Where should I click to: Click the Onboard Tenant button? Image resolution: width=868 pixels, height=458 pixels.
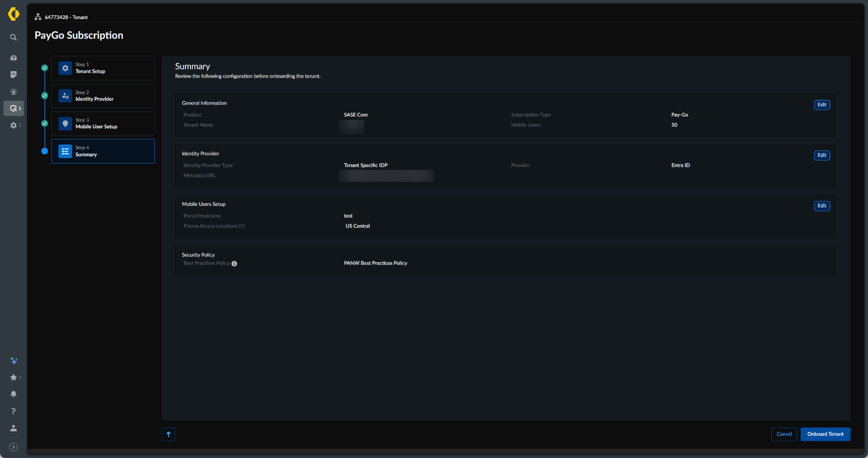[x=825, y=434]
